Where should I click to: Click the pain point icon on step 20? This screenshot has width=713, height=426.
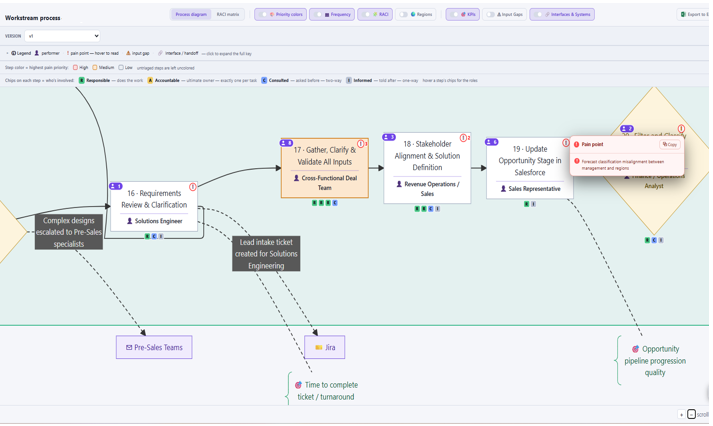pos(681,129)
